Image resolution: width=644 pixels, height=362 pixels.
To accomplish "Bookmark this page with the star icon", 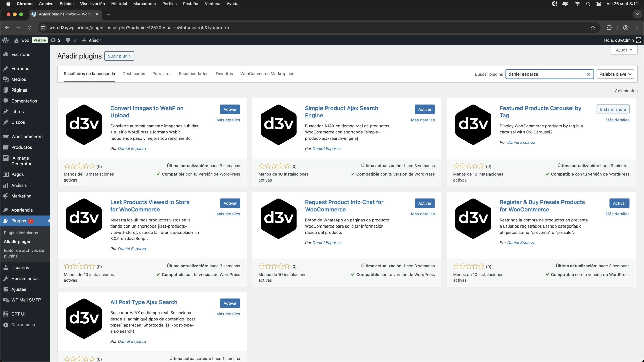I will click(593, 28).
